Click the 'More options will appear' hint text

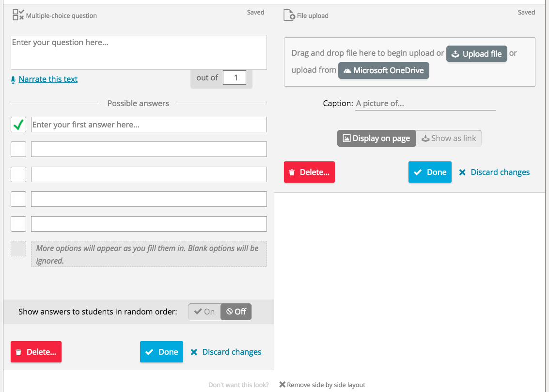tap(149, 254)
